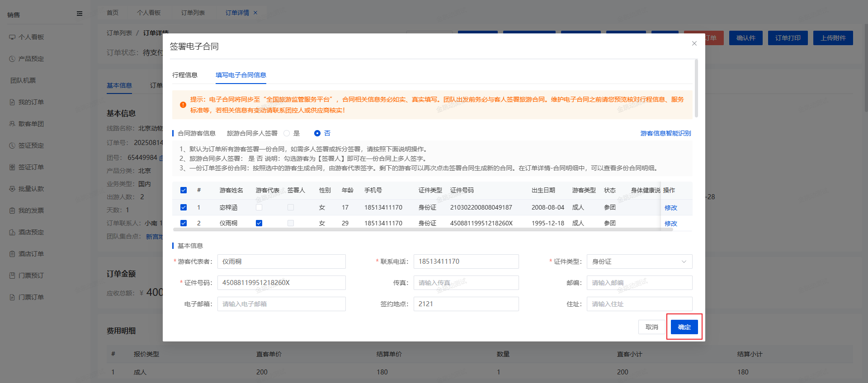Click the 批量认款 icon in sidebar
This screenshot has height=383, width=868.
pyautogui.click(x=12, y=189)
